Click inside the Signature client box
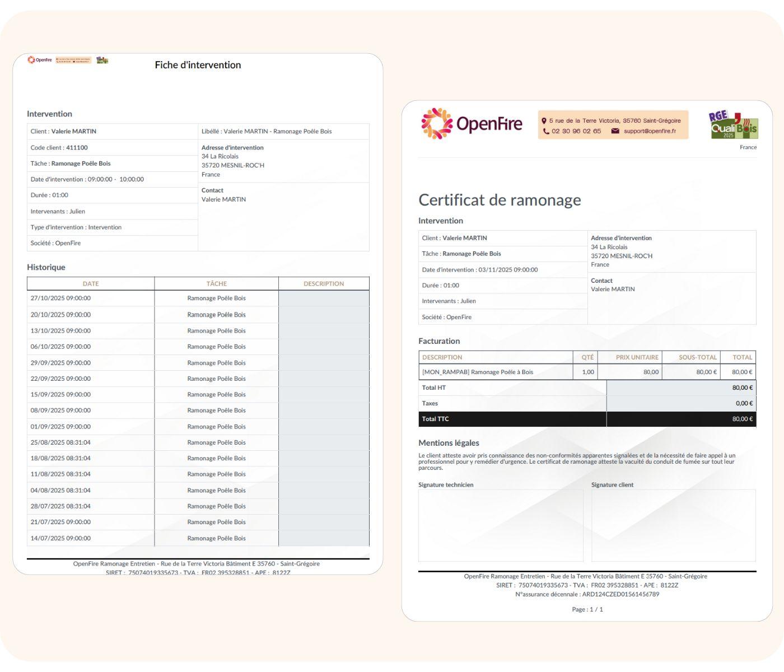 coord(673,525)
